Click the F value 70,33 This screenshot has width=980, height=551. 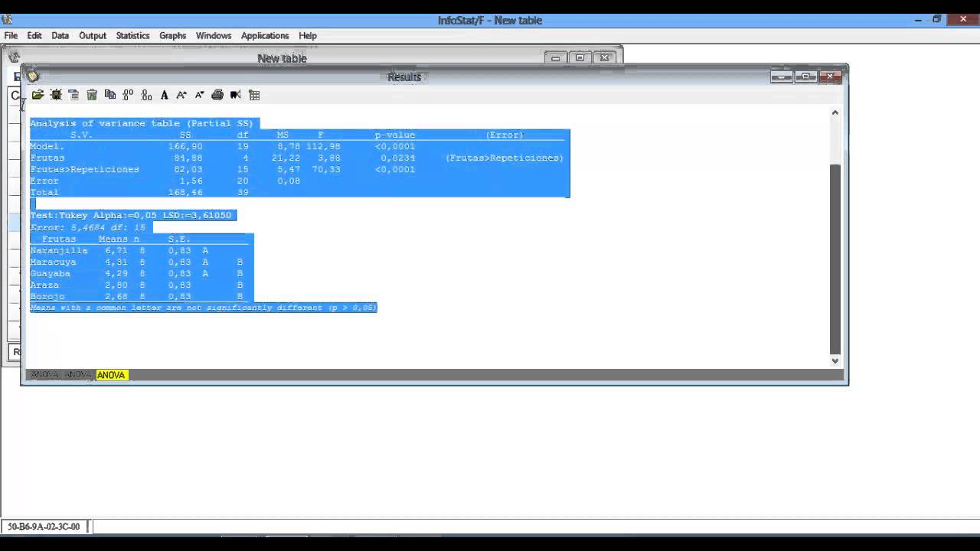[x=326, y=169]
